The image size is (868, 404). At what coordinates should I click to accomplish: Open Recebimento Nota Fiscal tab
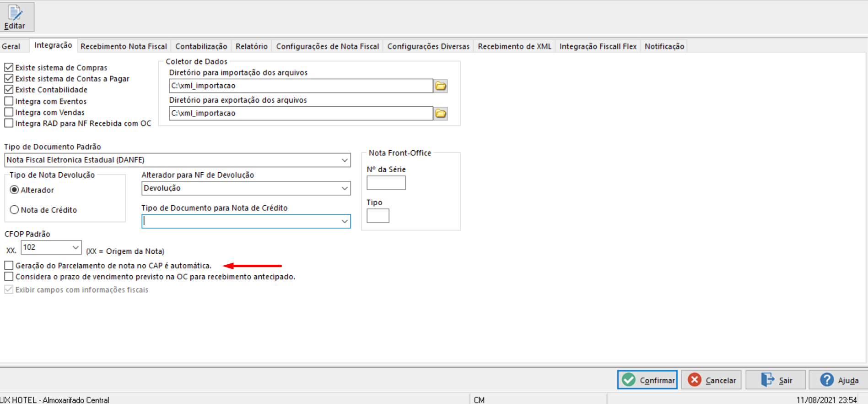click(124, 46)
